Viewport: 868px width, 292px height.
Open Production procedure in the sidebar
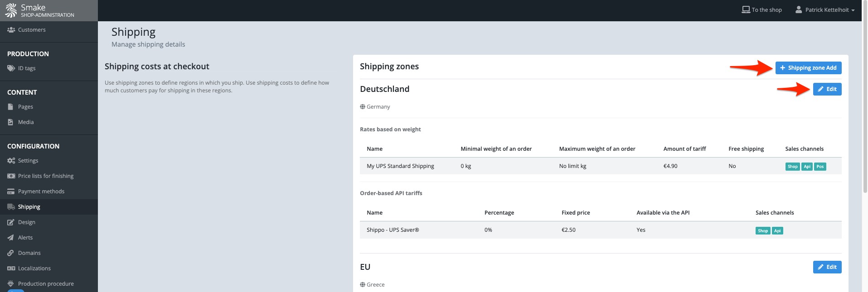point(49,284)
